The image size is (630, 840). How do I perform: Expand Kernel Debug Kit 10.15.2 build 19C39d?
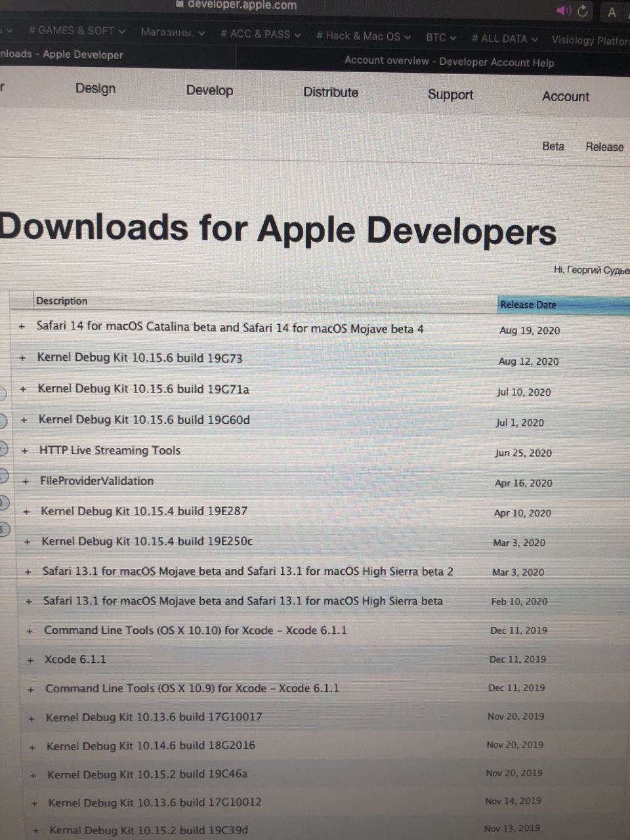(x=35, y=831)
